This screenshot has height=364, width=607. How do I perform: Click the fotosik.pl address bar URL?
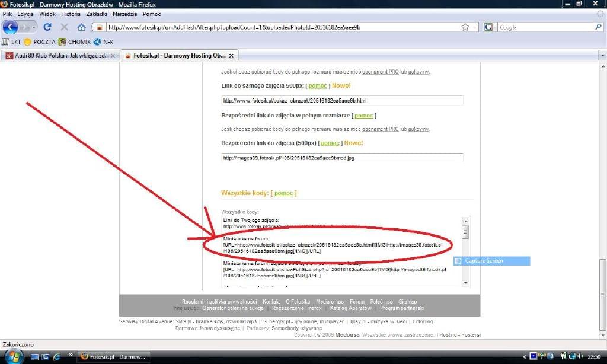[234, 27]
